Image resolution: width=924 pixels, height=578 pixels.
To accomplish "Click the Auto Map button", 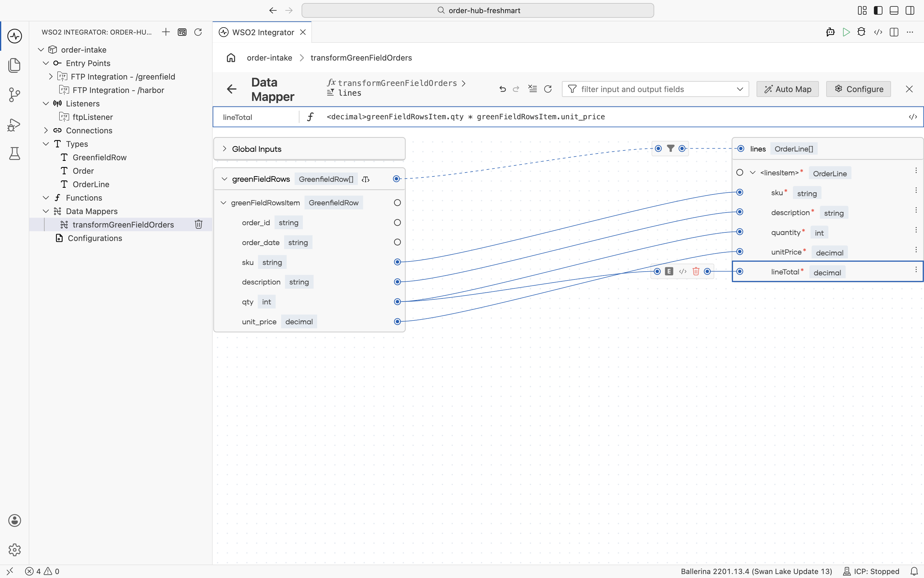I will [788, 89].
